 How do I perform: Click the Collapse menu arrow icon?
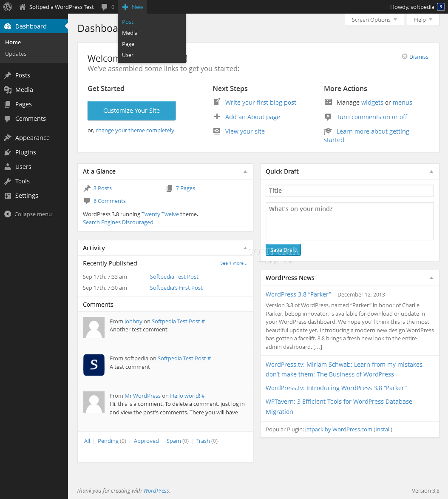[8, 214]
